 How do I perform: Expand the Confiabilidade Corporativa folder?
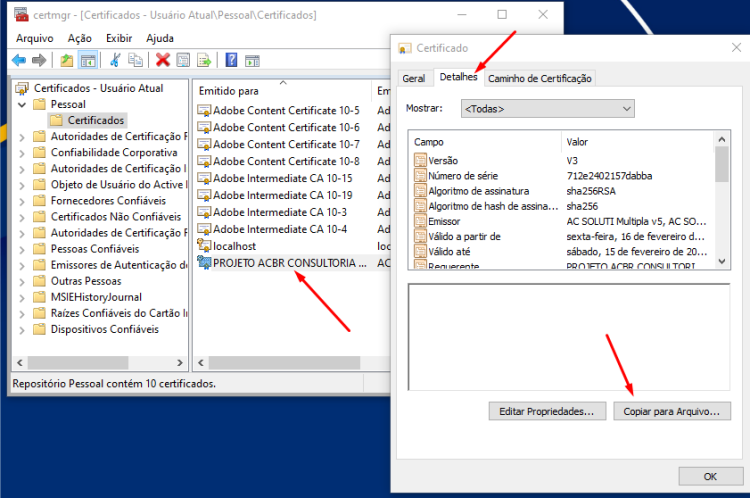click(22, 153)
